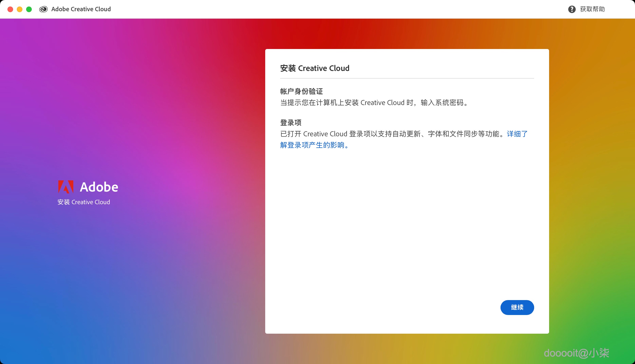The height and width of the screenshot is (364, 635).
Task: Click the 登录项 section heading
Action: [290, 122]
